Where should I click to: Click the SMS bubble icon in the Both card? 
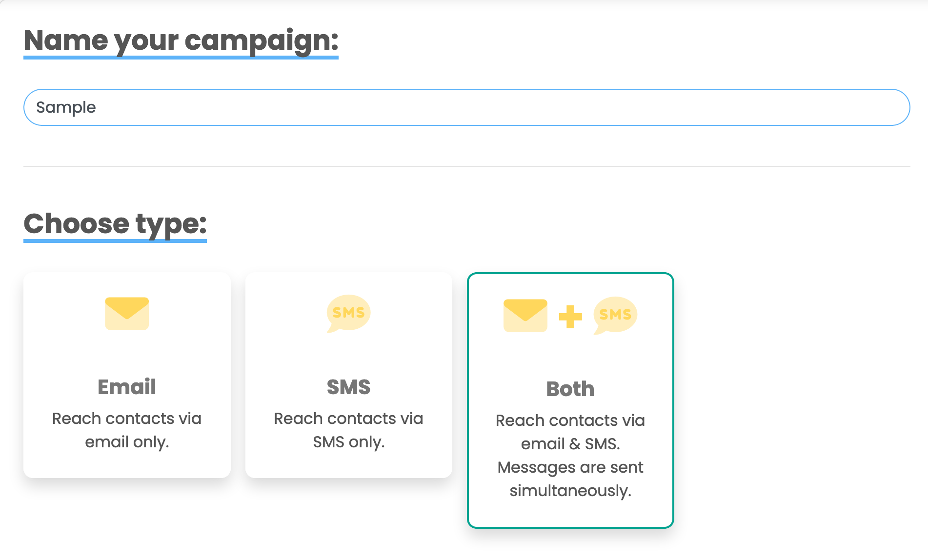[x=615, y=315]
